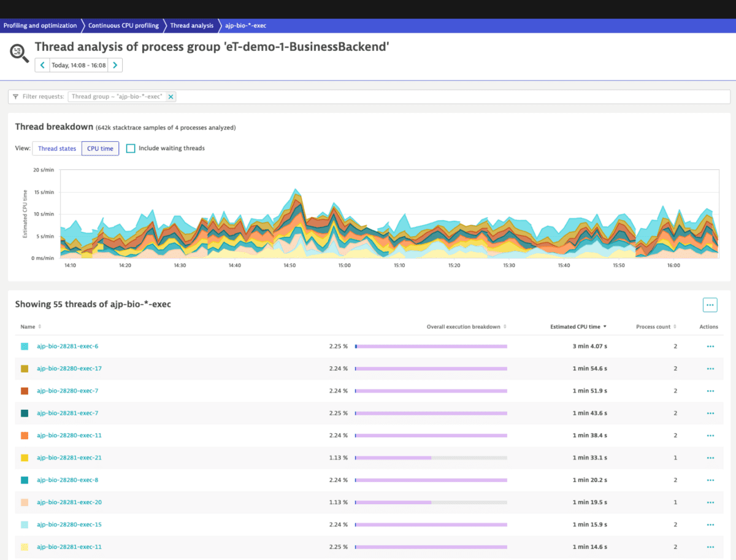Open the Continuous CPU profiling breadcrumb
Screen dimensions: 736x560
[x=123, y=25]
